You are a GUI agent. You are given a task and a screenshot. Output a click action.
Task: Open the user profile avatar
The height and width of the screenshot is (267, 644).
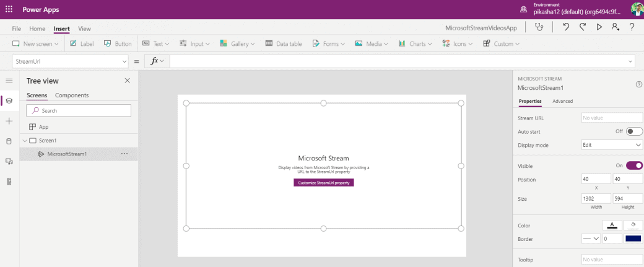(637, 9)
